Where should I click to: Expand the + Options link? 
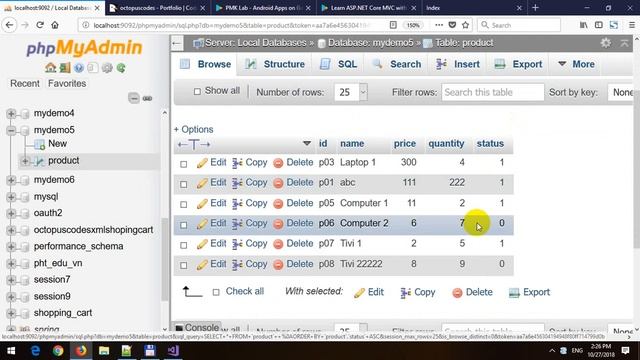pos(193,129)
